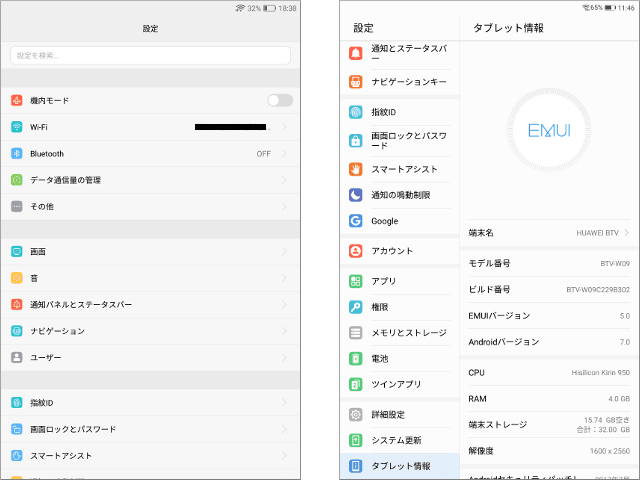
Task: Open ツインアプリ in right sidebar
Action: point(400,384)
